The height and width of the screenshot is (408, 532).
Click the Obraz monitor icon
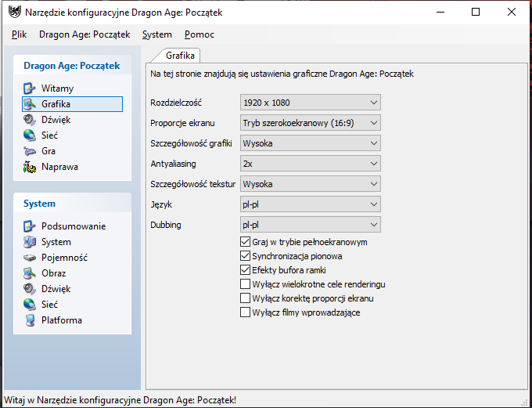[30, 273]
